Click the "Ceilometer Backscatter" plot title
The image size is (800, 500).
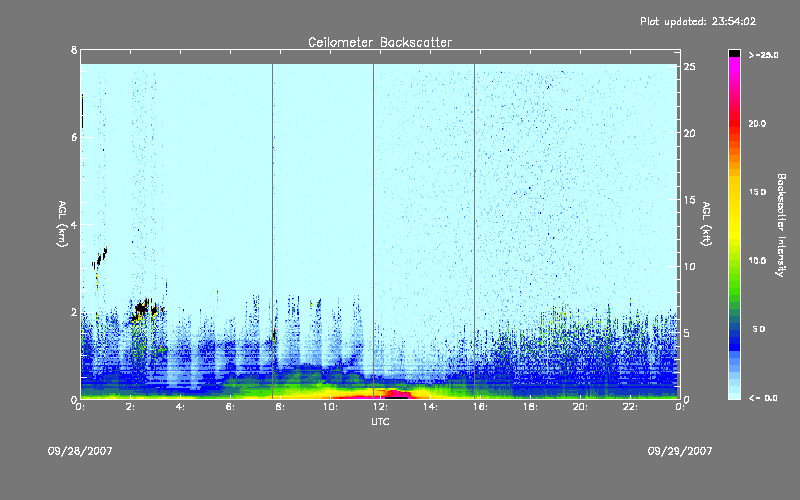[380, 42]
